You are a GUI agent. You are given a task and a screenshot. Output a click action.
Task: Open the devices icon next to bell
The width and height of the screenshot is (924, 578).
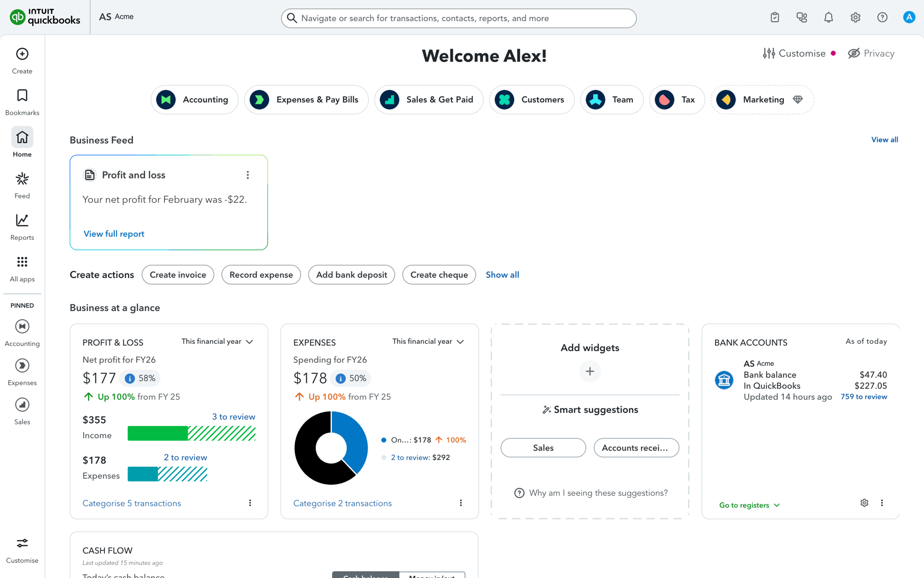802,17
